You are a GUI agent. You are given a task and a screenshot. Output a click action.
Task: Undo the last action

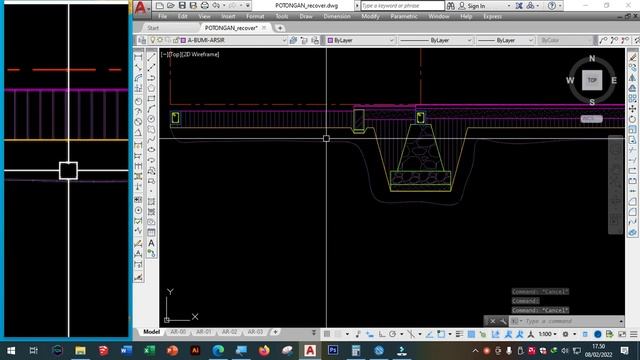tap(216, 6)
